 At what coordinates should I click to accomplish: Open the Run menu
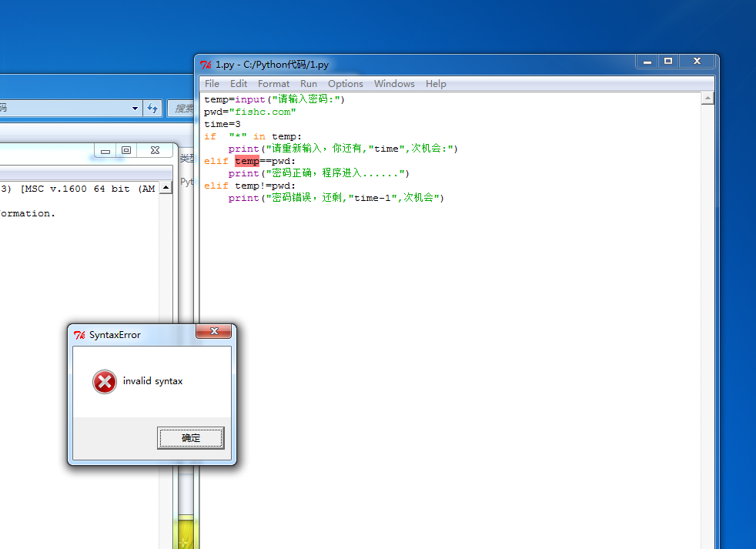[x=309, y=84]
